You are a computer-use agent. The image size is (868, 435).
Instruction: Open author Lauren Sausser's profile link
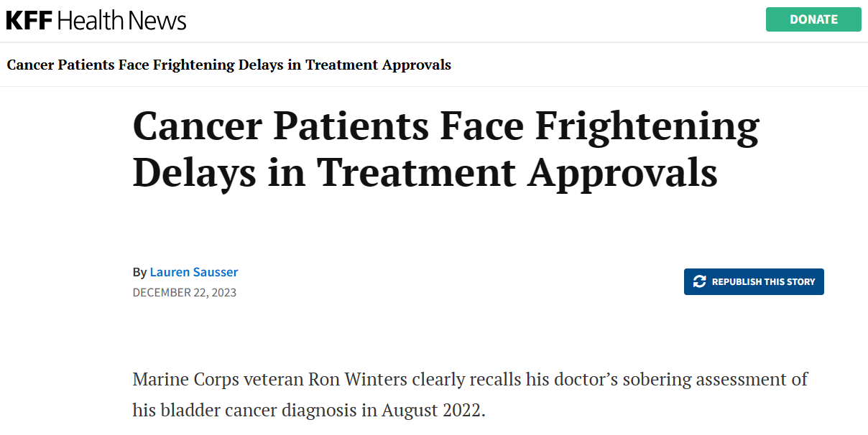(x=194, y=272)
